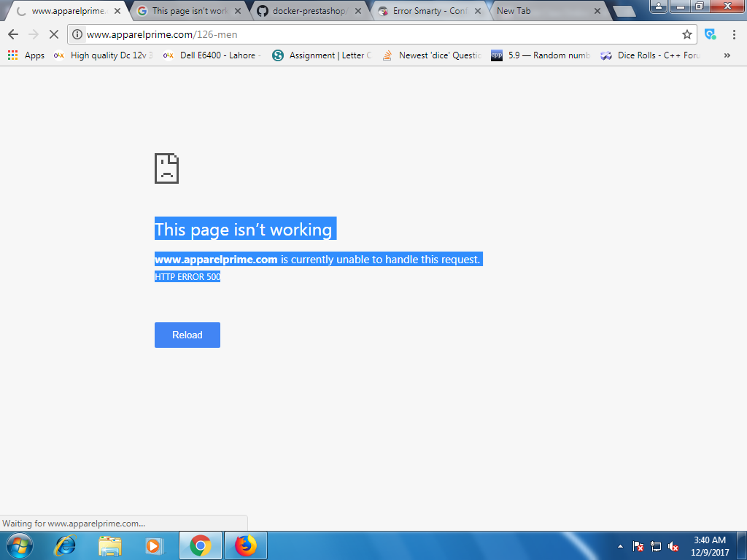Click "This page isn't working" heading
This screenshot has height=560, width=747.
[x=243, y=230]
